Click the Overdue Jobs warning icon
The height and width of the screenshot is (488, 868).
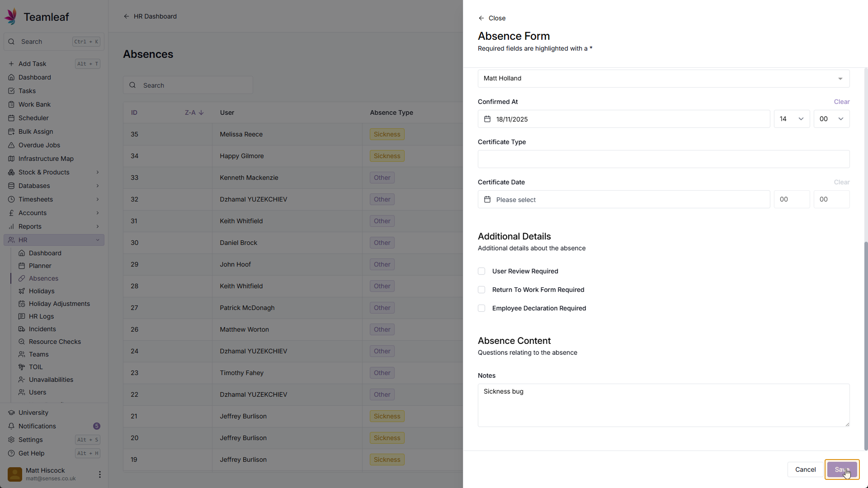(x=11, y=145)
